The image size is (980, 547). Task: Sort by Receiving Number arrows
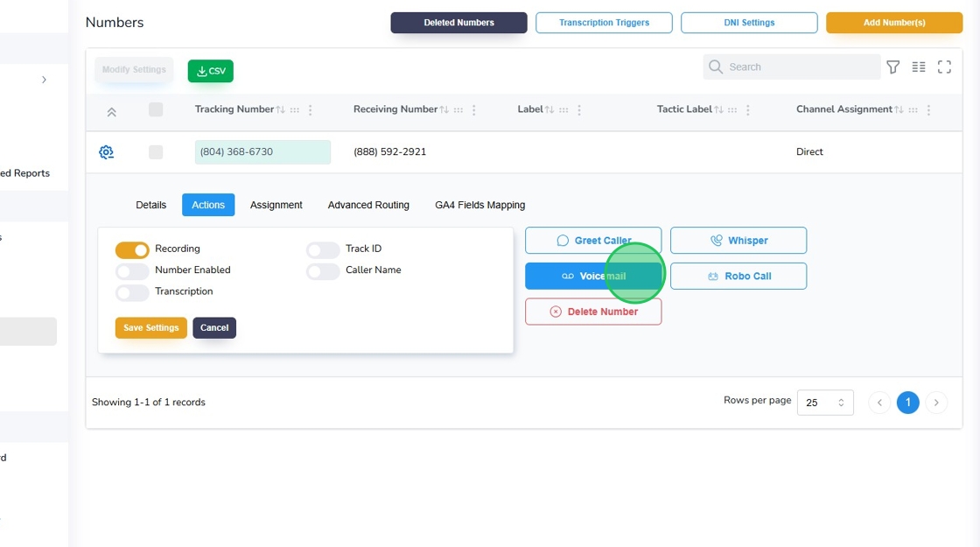click(x=444, y=109)
